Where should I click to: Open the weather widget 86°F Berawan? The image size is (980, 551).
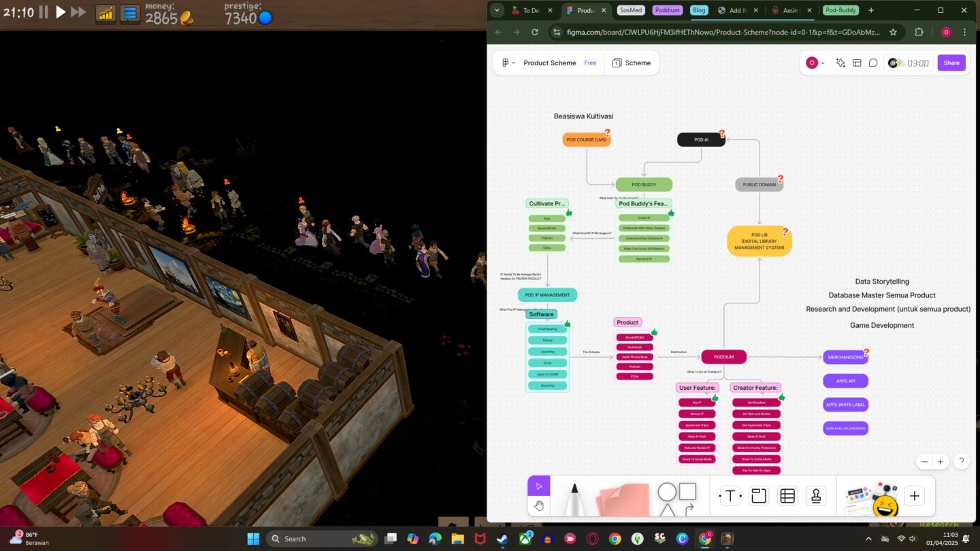(29, 539)
